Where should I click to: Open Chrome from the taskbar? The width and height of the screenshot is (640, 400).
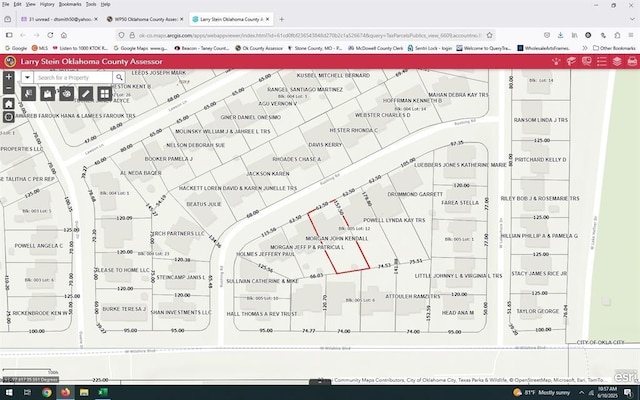tap(47, 393)
